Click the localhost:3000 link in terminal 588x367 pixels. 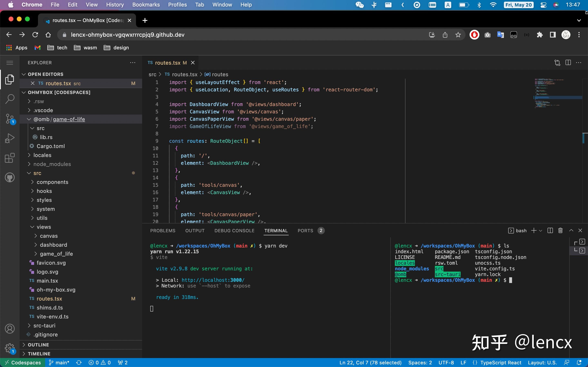click(x=213, y=280)
